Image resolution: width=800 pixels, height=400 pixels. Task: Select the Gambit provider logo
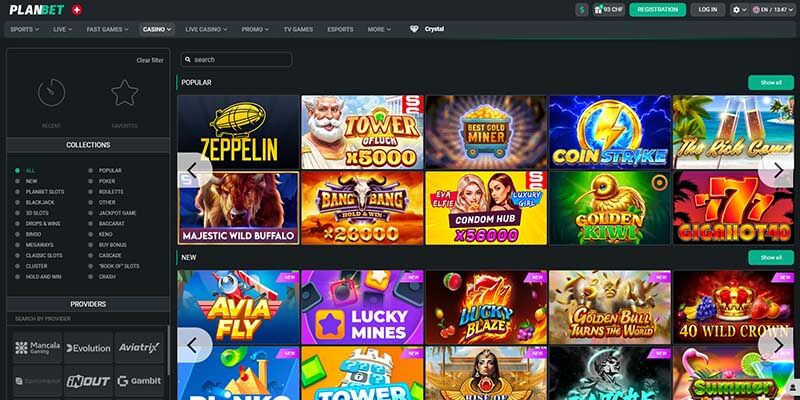point(139,381)
